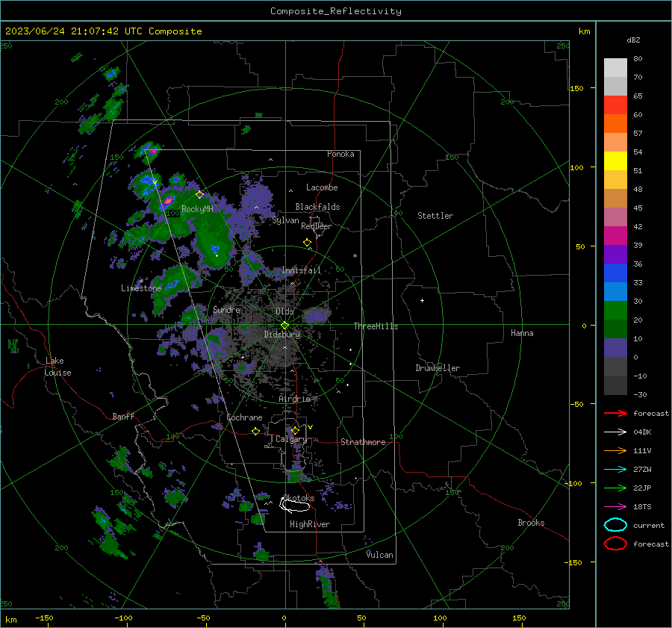
Task: Click the white plus marker west of Hanna
Action: tap(422, 301)
